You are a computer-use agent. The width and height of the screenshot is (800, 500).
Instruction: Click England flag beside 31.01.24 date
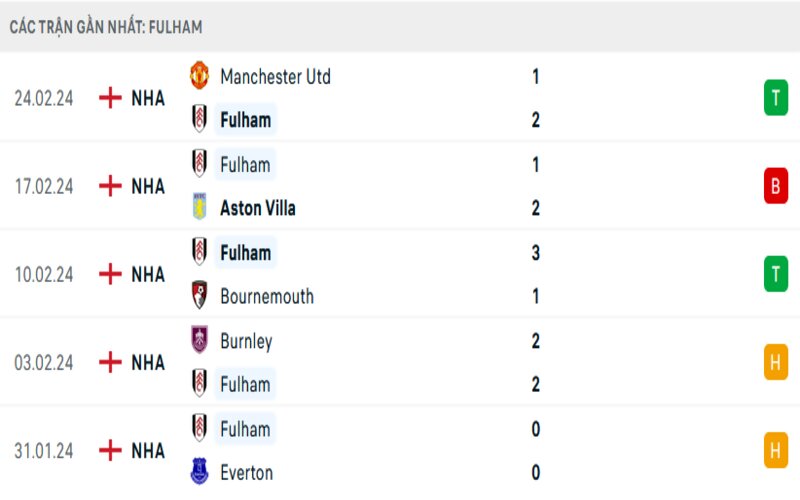click(109, 450)
